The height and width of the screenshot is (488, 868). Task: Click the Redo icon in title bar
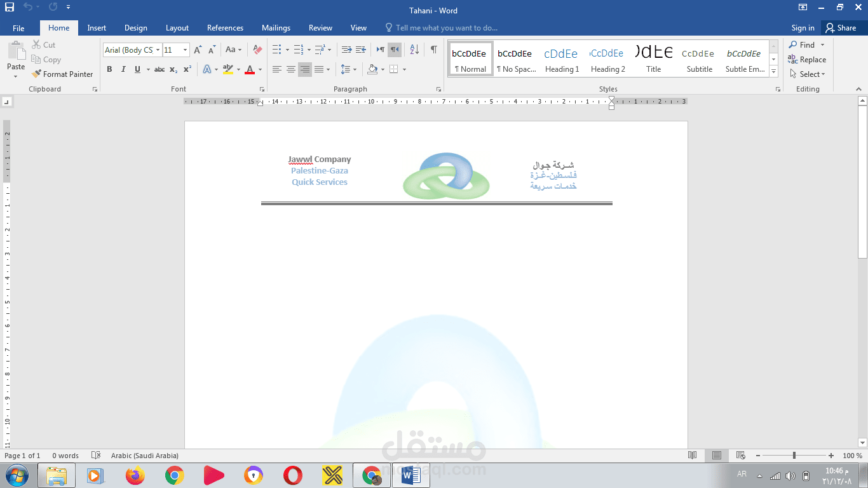52,7
